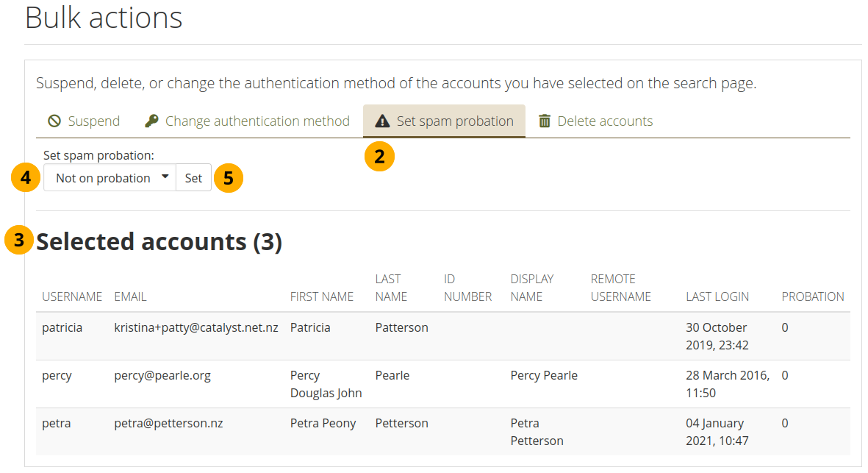The width and height of the screenshot is (868, 473).
Task: Click the orange callout marker 3
Action: tap(19, 241)
